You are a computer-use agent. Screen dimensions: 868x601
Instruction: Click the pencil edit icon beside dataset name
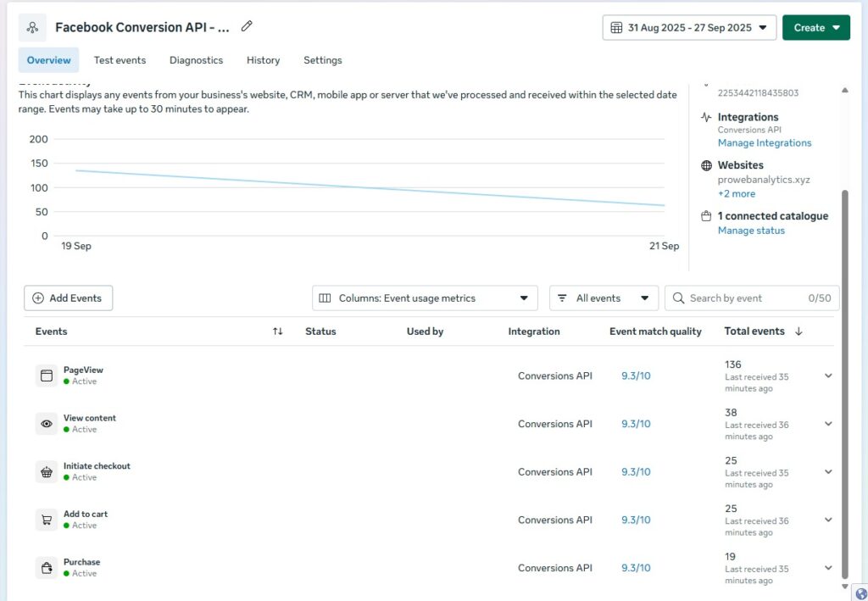pos(247,26)
